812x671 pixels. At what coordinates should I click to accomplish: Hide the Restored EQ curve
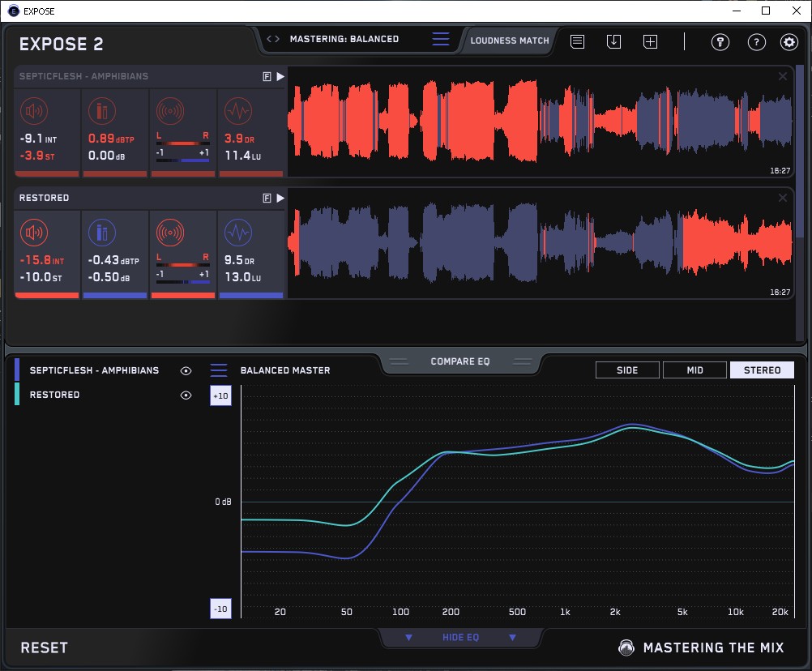click(186, 395)
